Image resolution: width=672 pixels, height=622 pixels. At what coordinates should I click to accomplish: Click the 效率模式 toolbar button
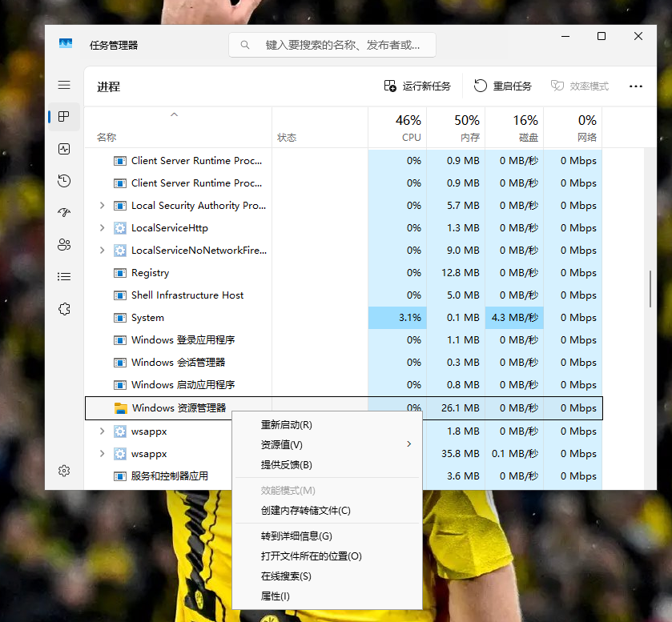[579, 86]
